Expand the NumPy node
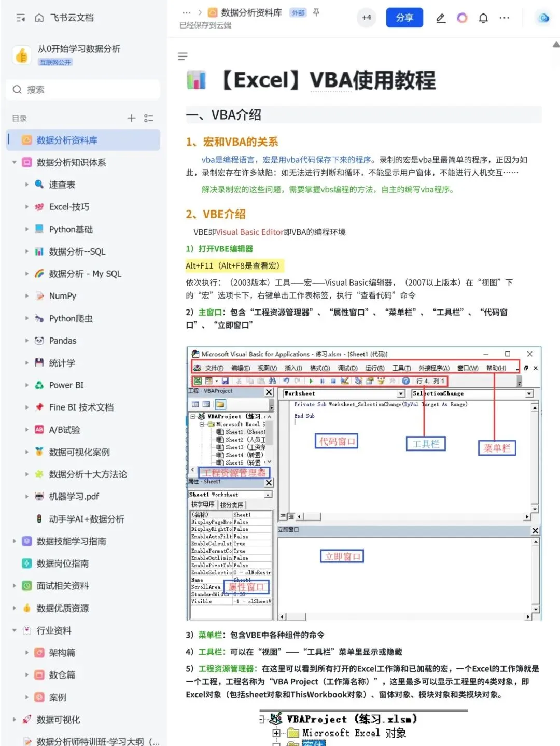The height and width of the screenshot is (746, 560). (27, 296)
